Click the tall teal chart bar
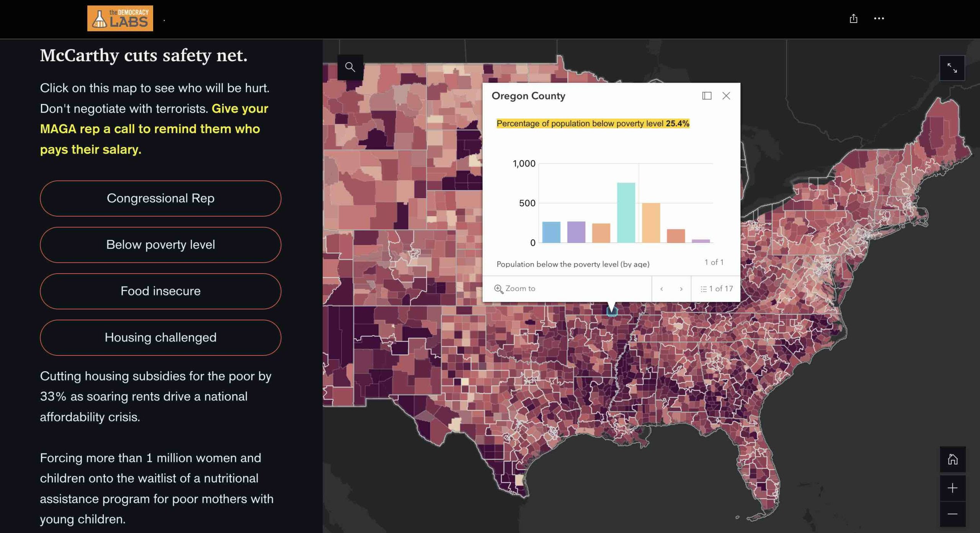Image resolution: width=980 pixels, height=533 pixels. coord(626,213)
